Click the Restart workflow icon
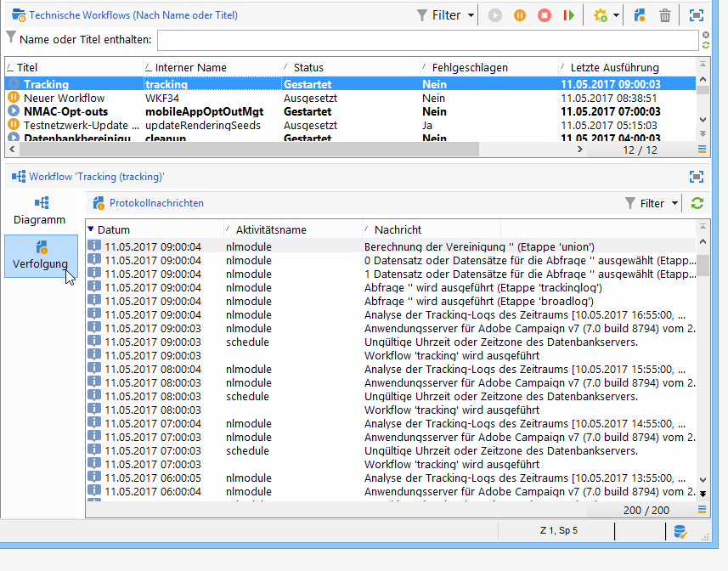The image size is (728, 571). [x=569, y=15]
